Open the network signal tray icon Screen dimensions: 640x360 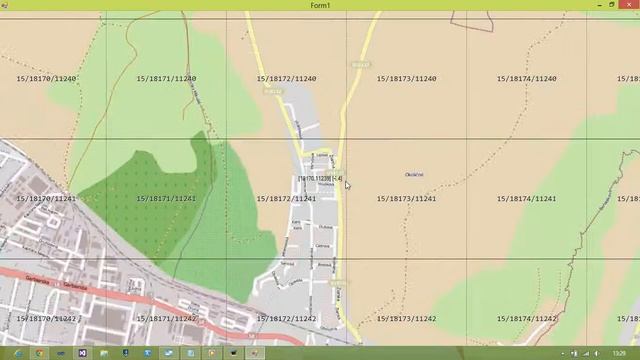586,353
